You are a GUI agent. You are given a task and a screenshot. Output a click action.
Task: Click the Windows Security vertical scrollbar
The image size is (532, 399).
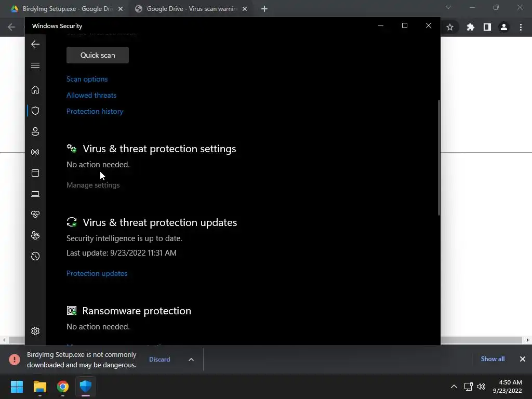438,158
